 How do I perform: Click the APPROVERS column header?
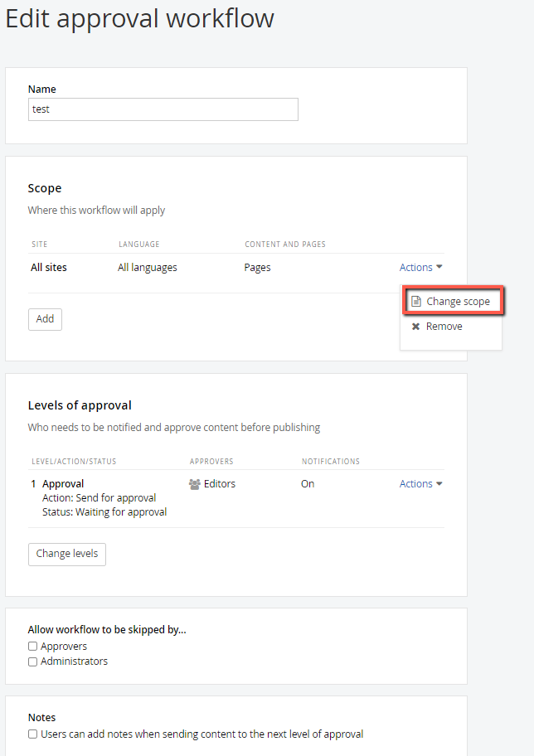(x=211, y=462)
